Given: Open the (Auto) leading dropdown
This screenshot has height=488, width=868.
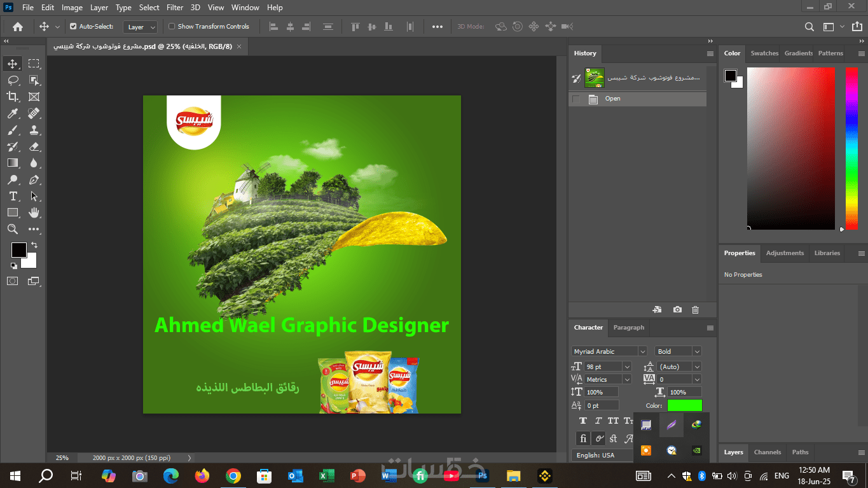Looking at the screenshot, I should [697, 366].
